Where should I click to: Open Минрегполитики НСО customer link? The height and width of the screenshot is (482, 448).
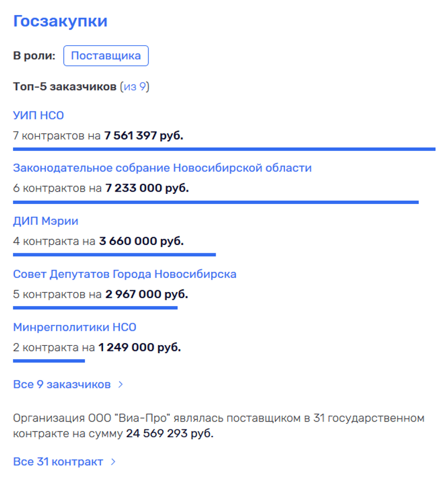tap(74, 327)
